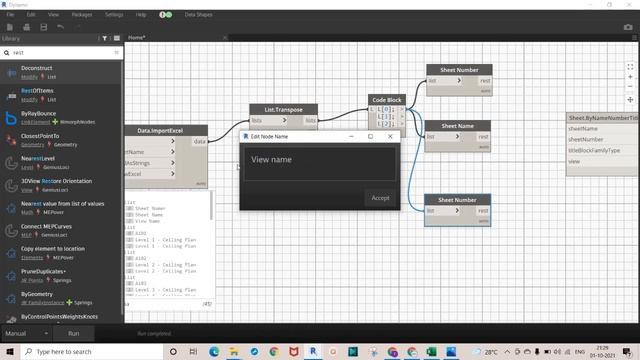Select PruneDuplicates+ in library results
640x360 pixels.
[61, 276]
